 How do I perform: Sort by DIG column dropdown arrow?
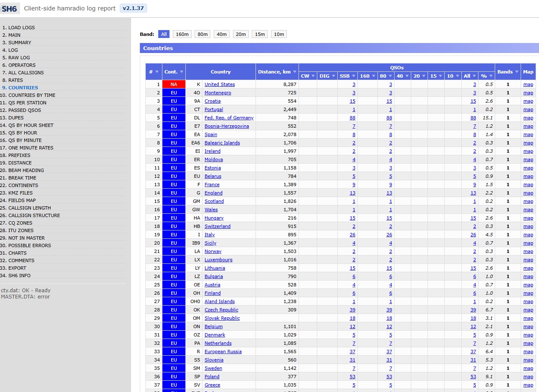click(334, 76)
